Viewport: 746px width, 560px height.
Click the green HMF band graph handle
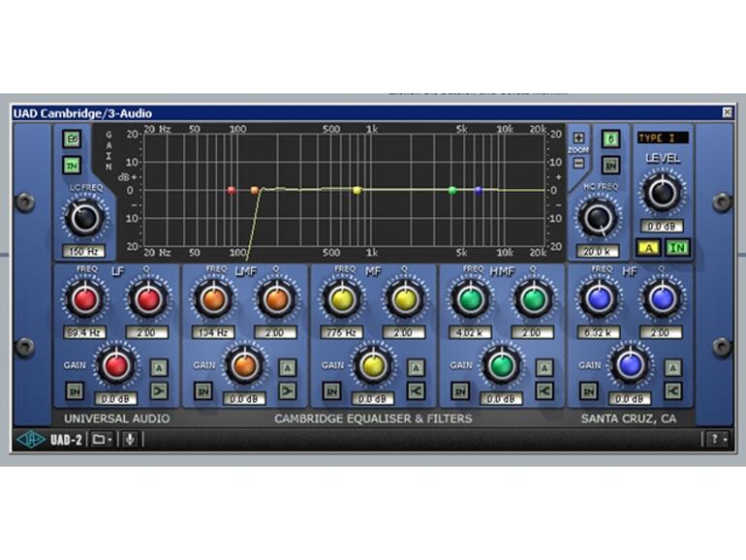452,190
